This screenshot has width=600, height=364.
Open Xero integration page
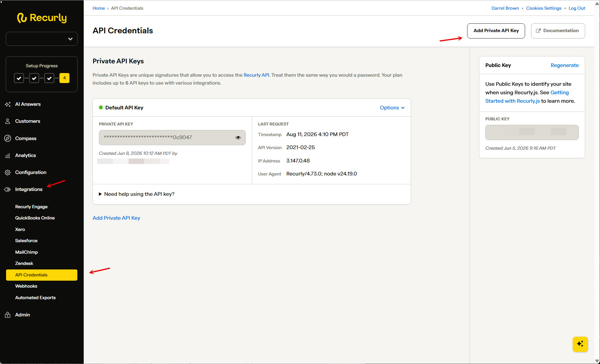[x=20, y=229]
